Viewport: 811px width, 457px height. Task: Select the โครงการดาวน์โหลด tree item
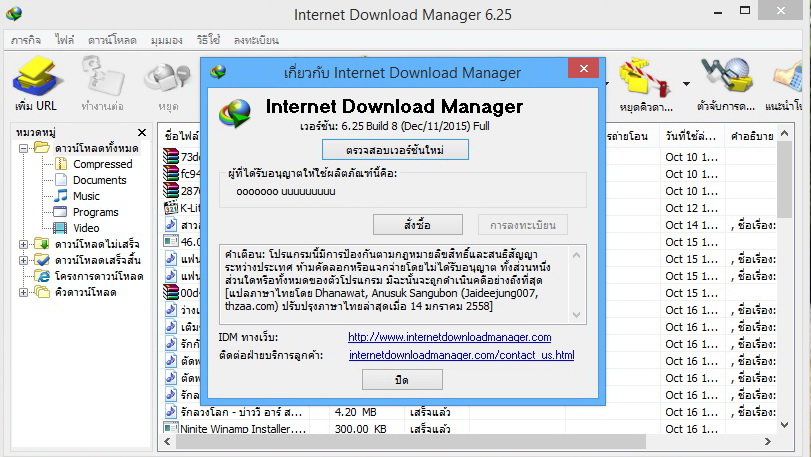[x=99, y=276]
